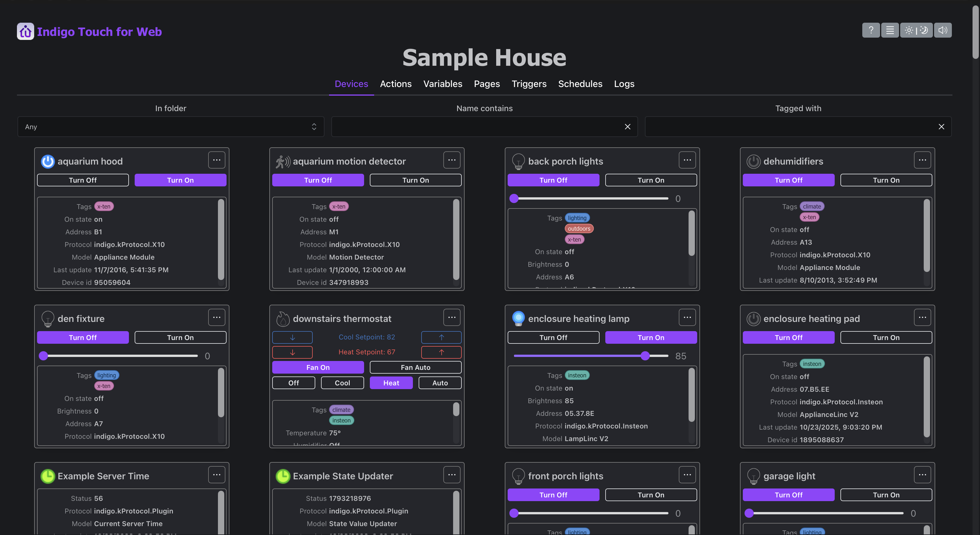Turn Off the enclosure heating lamp
The image size is (980, 535).
(553, 337)
